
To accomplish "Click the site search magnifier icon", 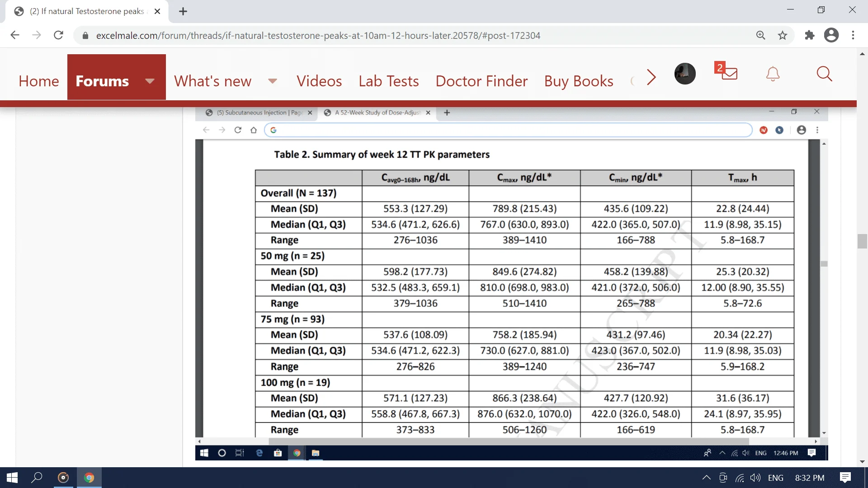I will pos(824,74).
